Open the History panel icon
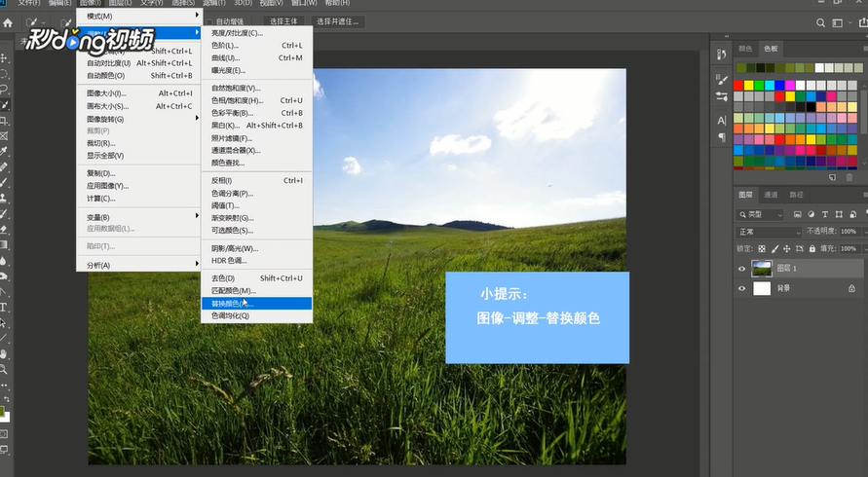The width and height of the screenshot is (868, 477). [721, 55]
